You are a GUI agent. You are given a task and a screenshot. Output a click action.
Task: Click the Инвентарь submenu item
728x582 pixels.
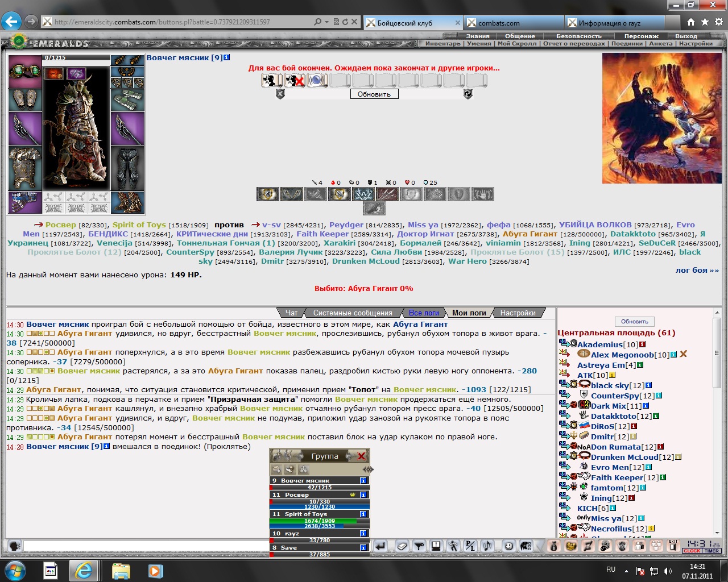click(442, 43)
